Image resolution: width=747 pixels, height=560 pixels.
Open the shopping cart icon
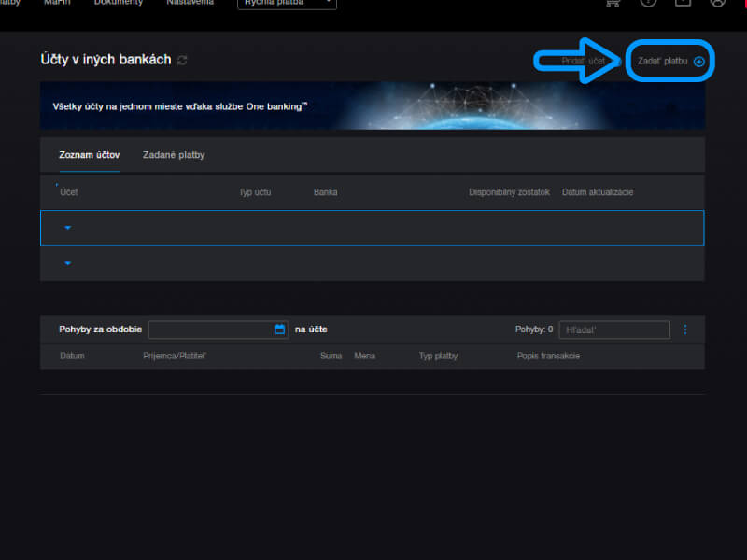tap(613, 3)
